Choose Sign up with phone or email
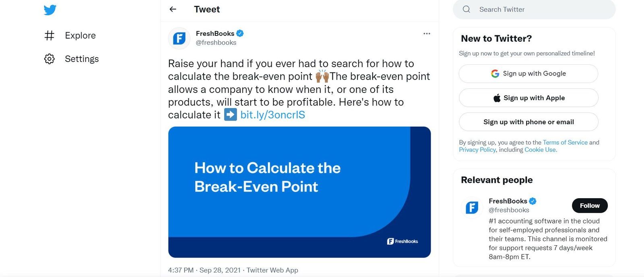Image resolution: width=644 pixels, height=277 pixels. [528, 122]
